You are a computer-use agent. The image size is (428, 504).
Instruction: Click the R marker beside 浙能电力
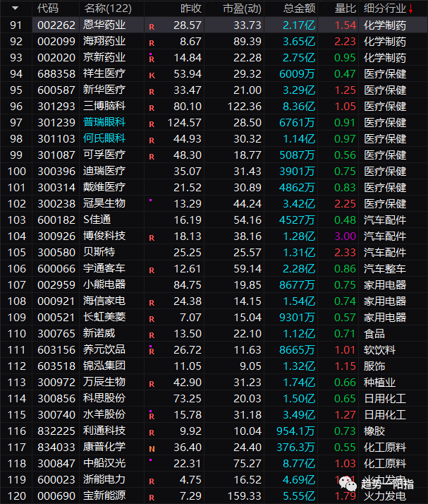click(152, 481)
